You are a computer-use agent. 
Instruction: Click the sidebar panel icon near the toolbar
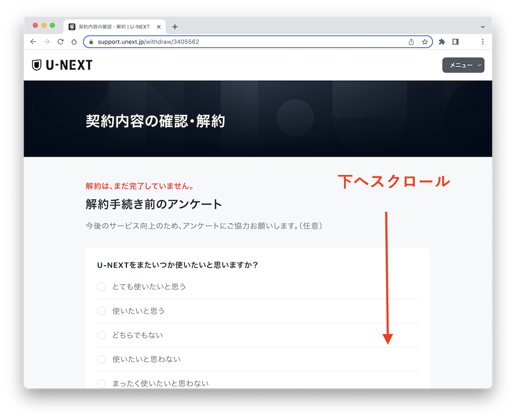tap(455, 42)
